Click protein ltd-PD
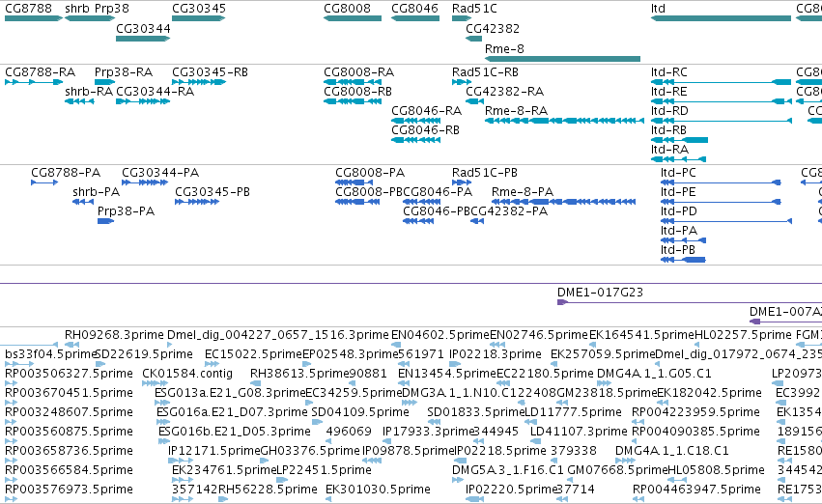Viewport: 822px width, 504px height. (726, 222)
